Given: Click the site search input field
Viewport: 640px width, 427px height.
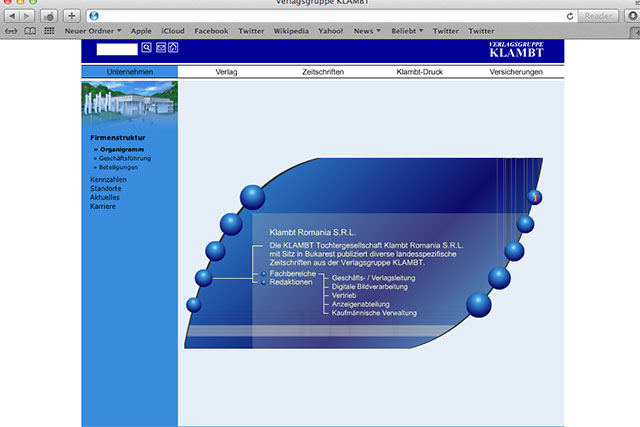Looking at the screenshot, I should coord(117,49).
